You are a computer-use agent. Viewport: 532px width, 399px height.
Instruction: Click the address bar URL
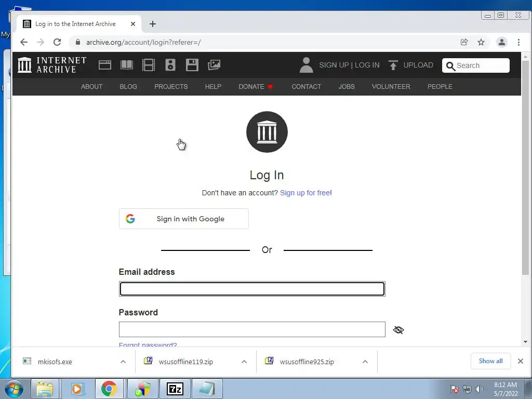click(143, 42)
